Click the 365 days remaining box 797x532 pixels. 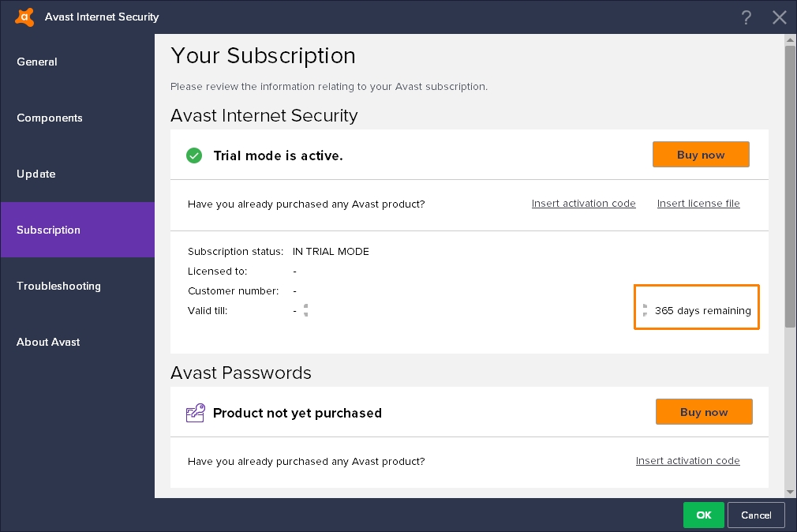[x=697, y=307]
